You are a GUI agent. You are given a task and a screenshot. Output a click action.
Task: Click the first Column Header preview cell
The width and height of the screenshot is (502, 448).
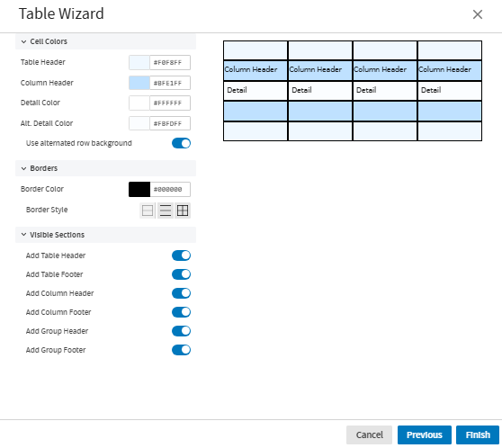pyautogui.click(x=255, y=70)
